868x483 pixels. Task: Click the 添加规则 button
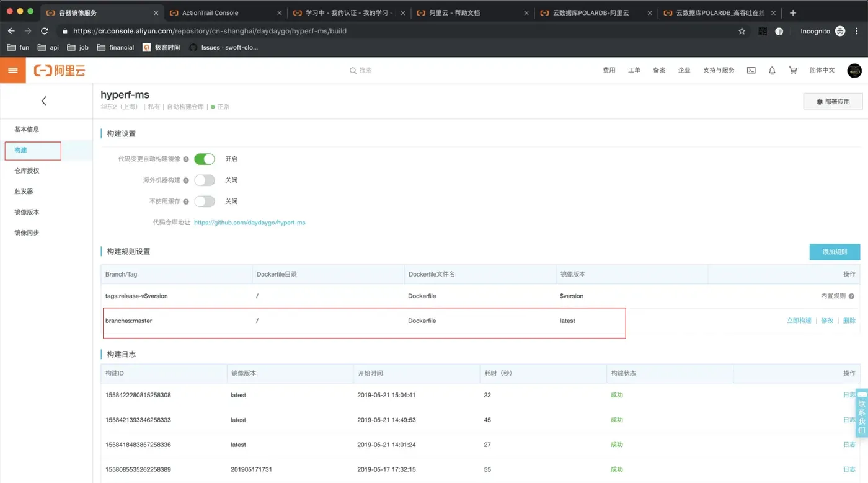835,252
